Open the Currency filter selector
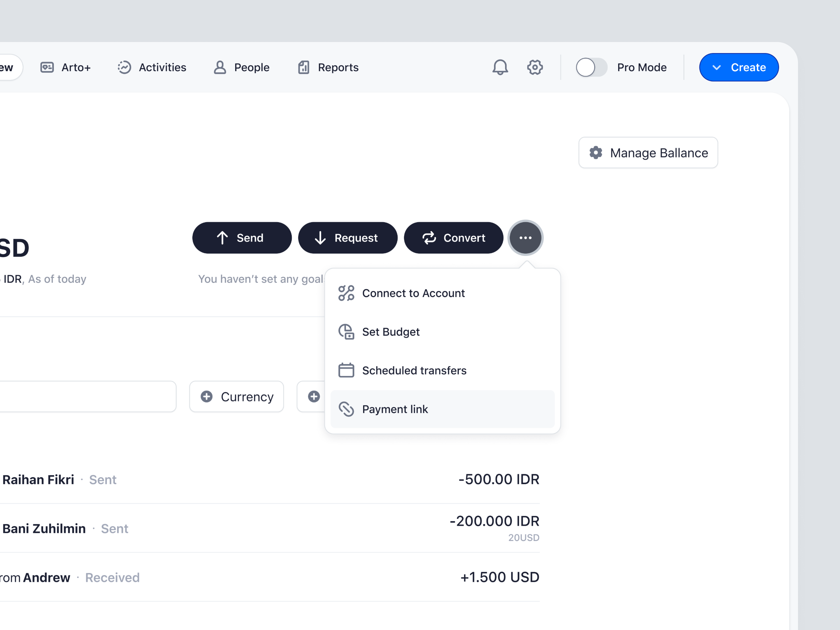Image resolution: width=840 pixels, height=630 pixels. [x=236, y=396]
